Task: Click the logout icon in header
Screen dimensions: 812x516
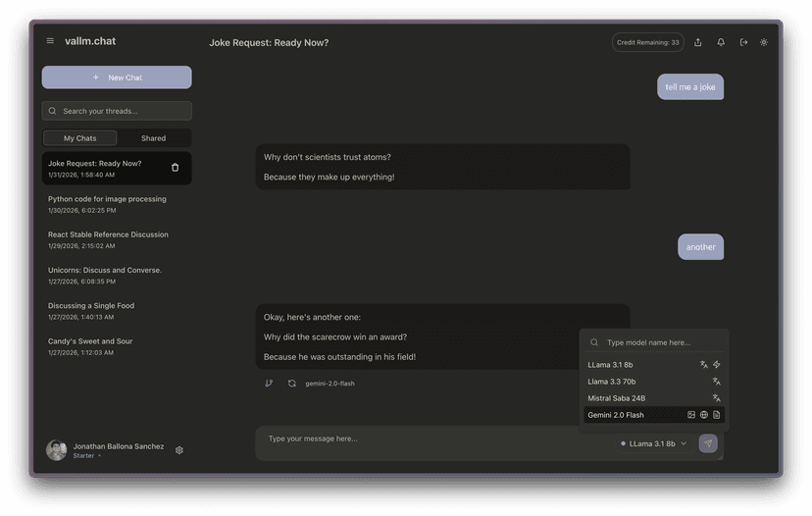Action: pyautogui.click(x=743, y=42)
